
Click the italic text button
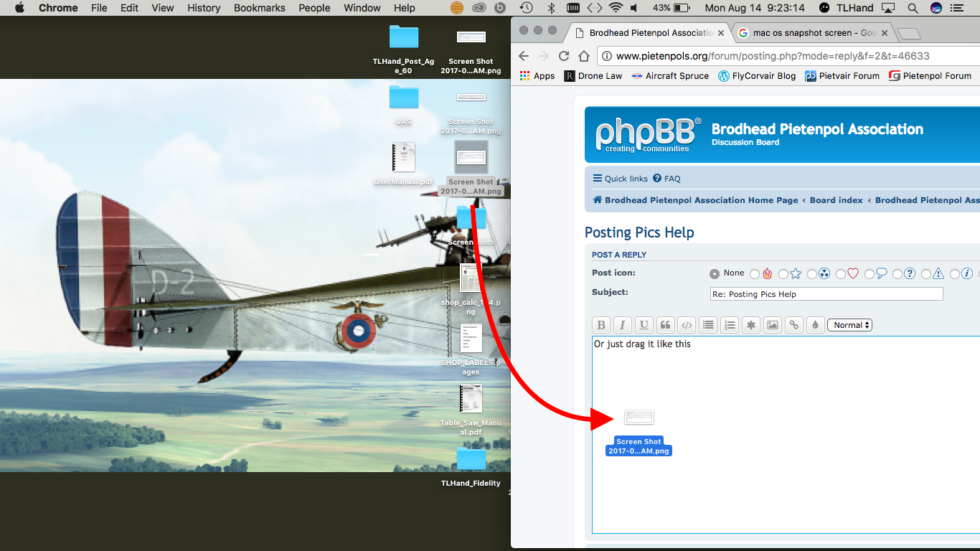(x=623, y=325)
